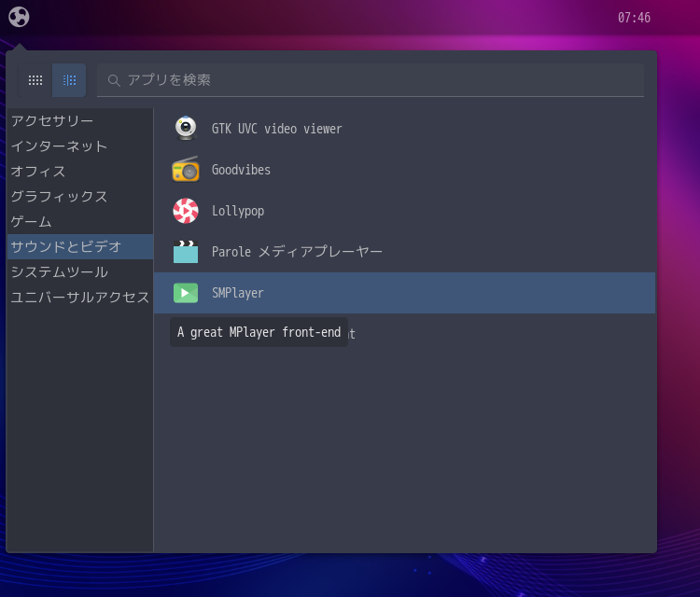Select the ゲーム category
Image resolution: width=700 pixels, height=597 pixels.
(80, 222)
